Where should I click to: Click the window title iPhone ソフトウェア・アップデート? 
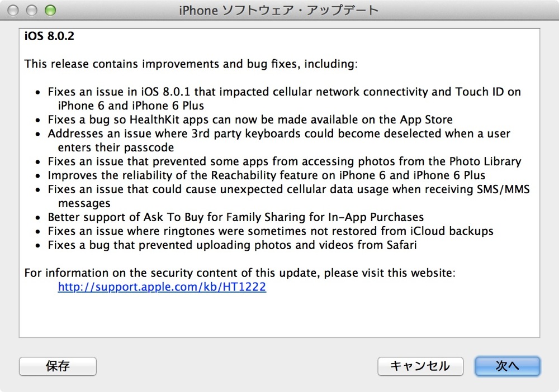coord(279,10)
